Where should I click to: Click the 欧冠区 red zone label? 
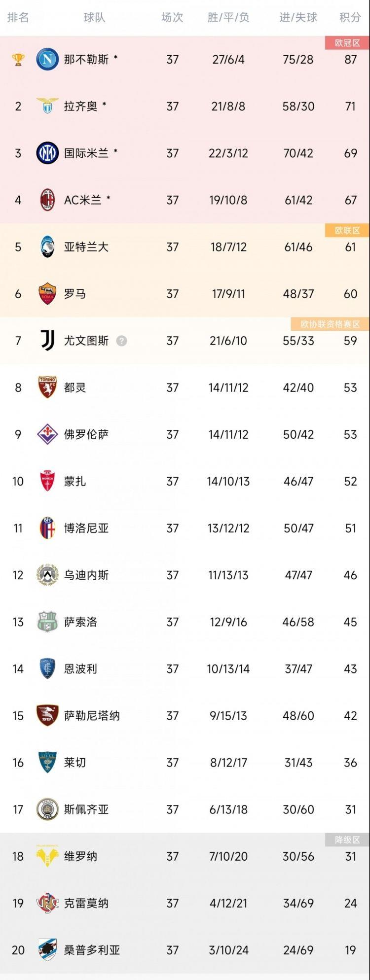(x=347, y=43)
